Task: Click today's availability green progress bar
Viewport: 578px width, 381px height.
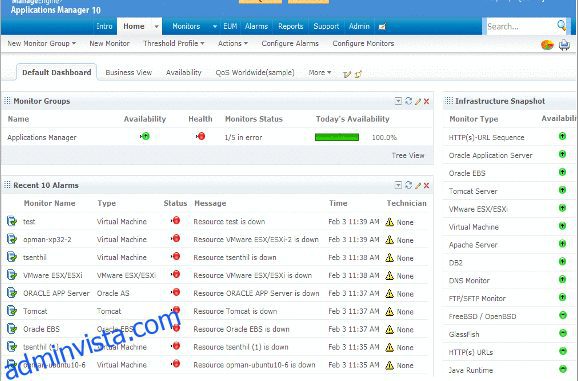Action: pyautogui.click(x=337, y=137)
